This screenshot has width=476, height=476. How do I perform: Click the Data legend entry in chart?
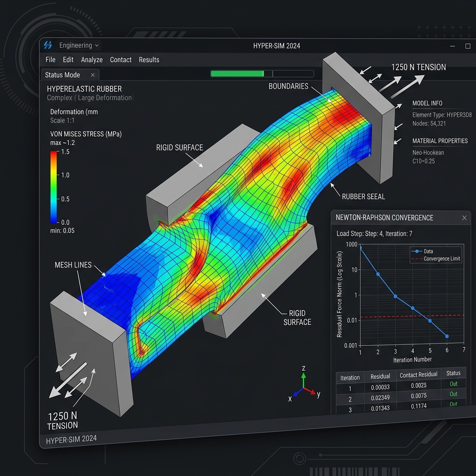point(422,251)
